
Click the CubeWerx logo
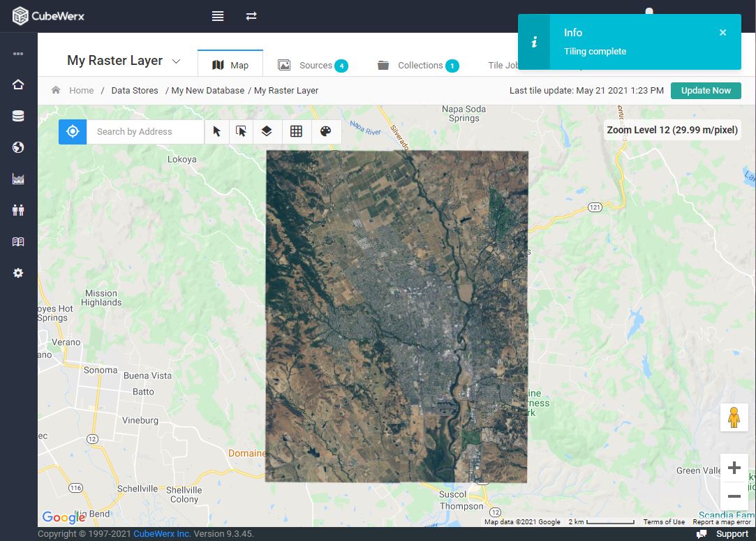pos(48,16)
